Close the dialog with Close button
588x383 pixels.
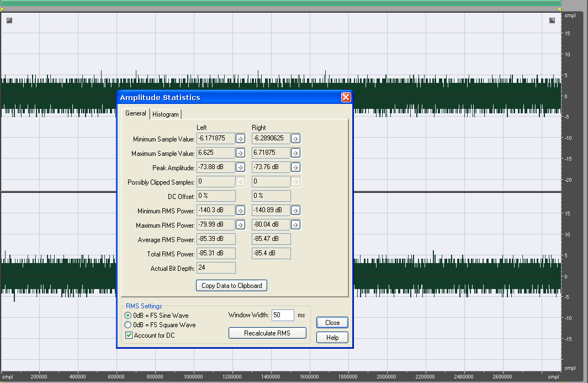tap(332, 323)
